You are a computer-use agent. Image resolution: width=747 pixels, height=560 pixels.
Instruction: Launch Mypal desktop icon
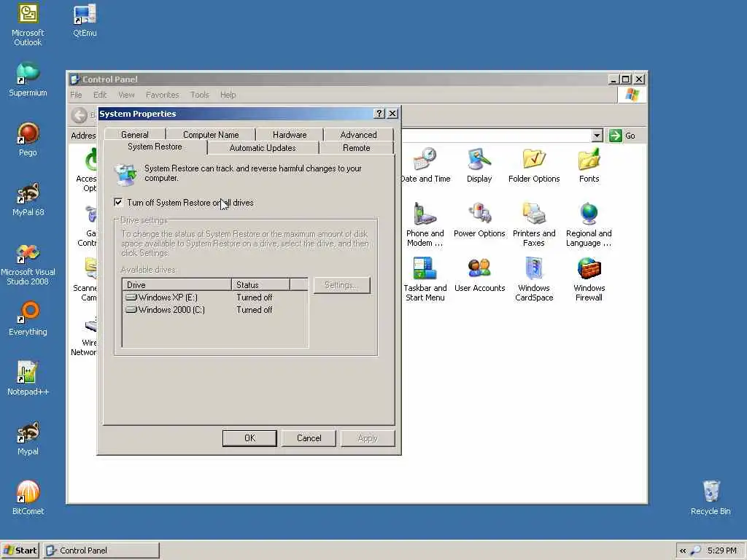pos(28,438)
